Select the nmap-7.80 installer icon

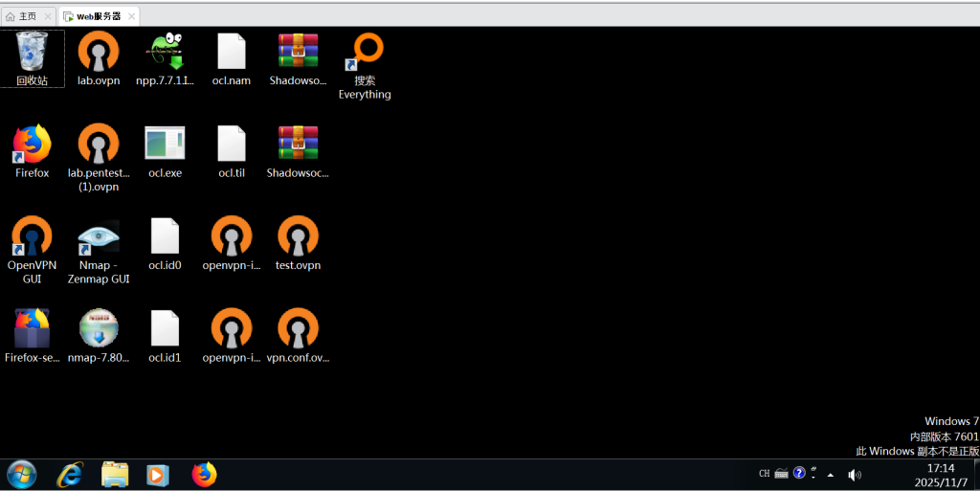(99, 336)
